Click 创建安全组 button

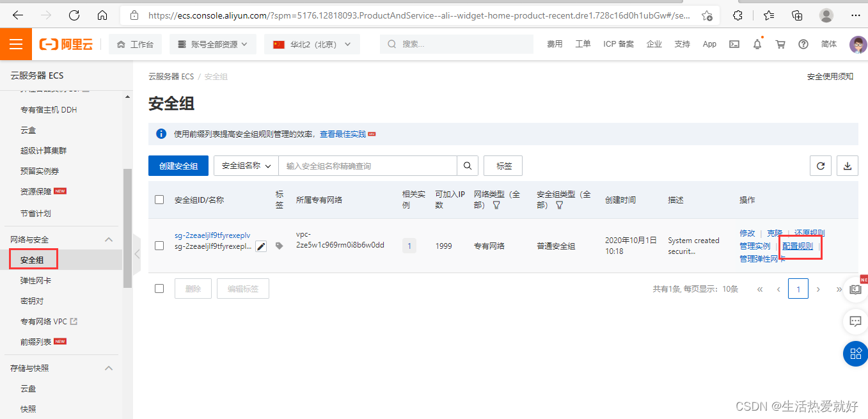click(178, 166)
